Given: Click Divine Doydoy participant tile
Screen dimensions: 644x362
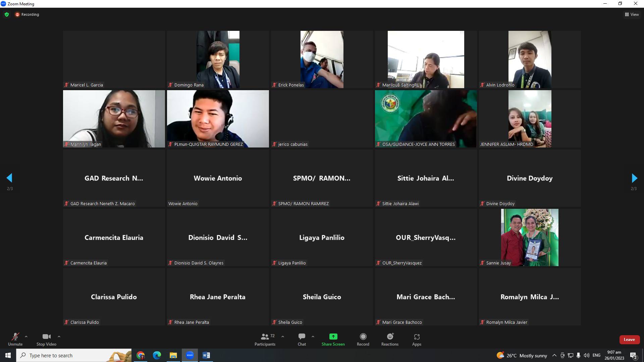Looking at the screenshot, I should coord(530,178).
